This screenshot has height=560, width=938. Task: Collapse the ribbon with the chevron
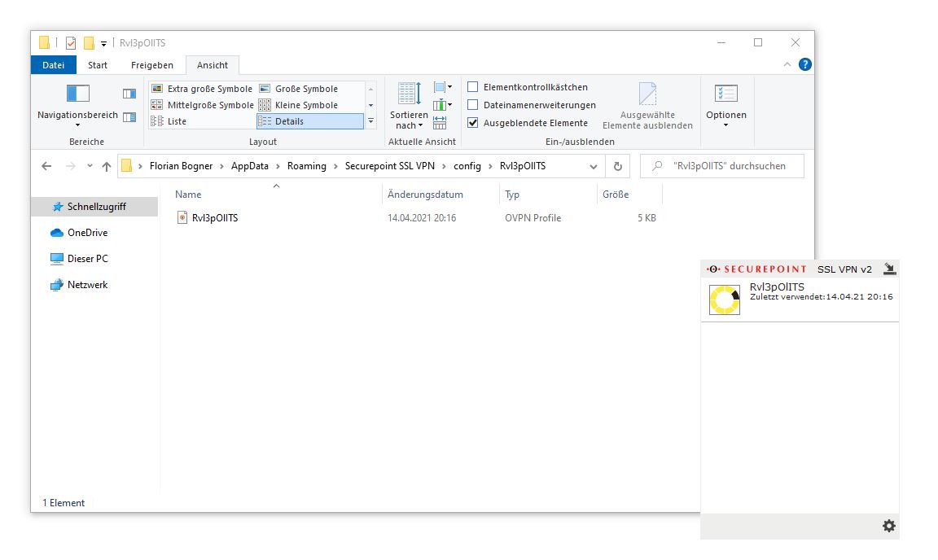[x=787, y=64]
